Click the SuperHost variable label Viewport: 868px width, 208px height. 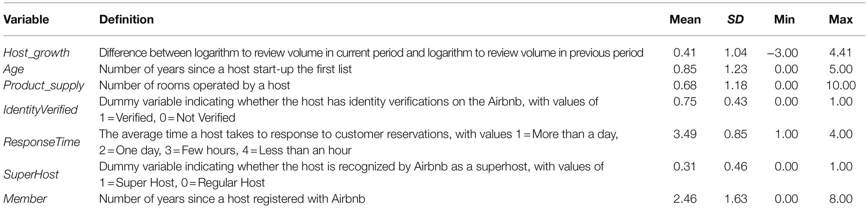(31, 175)
